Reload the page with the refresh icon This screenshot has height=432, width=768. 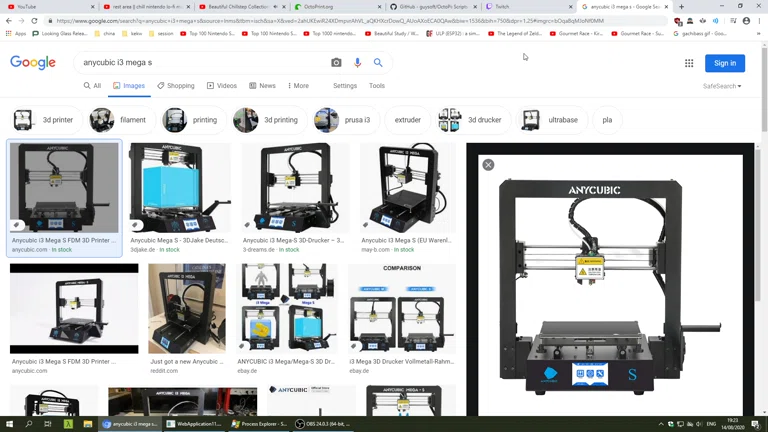coord(34,21)
